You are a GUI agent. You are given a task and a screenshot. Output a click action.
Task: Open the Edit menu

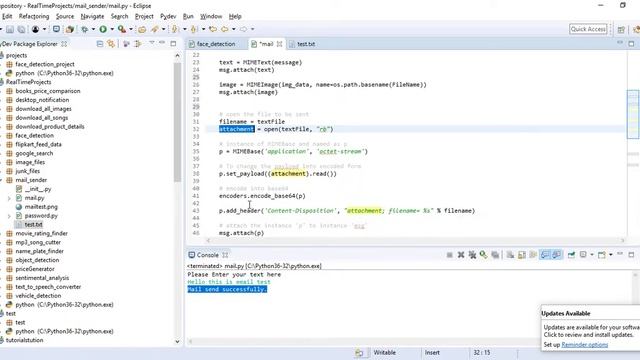point(7,16)
